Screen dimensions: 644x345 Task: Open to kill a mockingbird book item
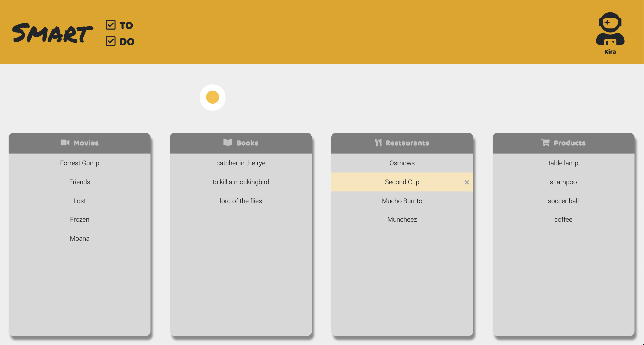click(x=241, y=182)
